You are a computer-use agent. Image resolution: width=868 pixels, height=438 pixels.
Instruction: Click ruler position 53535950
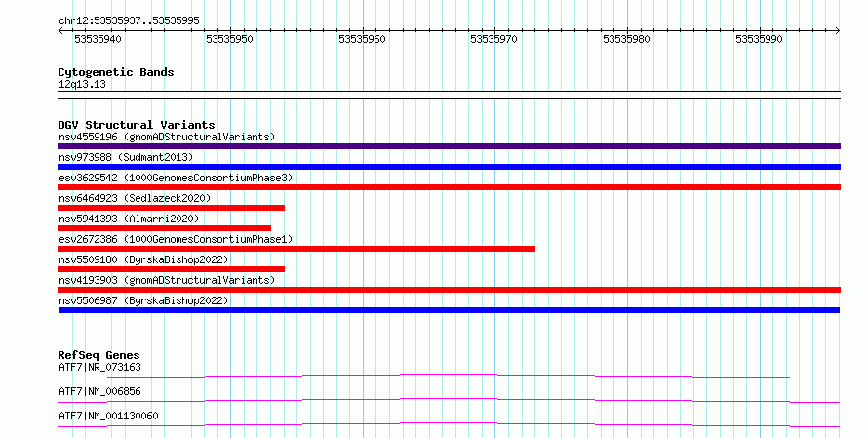click(x=230, y=39)
